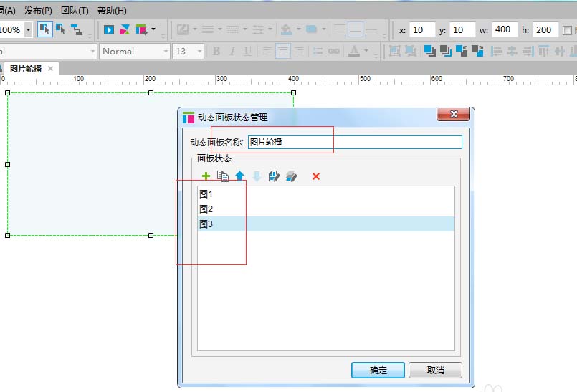Image resolution: width=577 pixels, height=392 pixels.
Task: Switch to the 图片轮播 page tab
Action: 26,69
